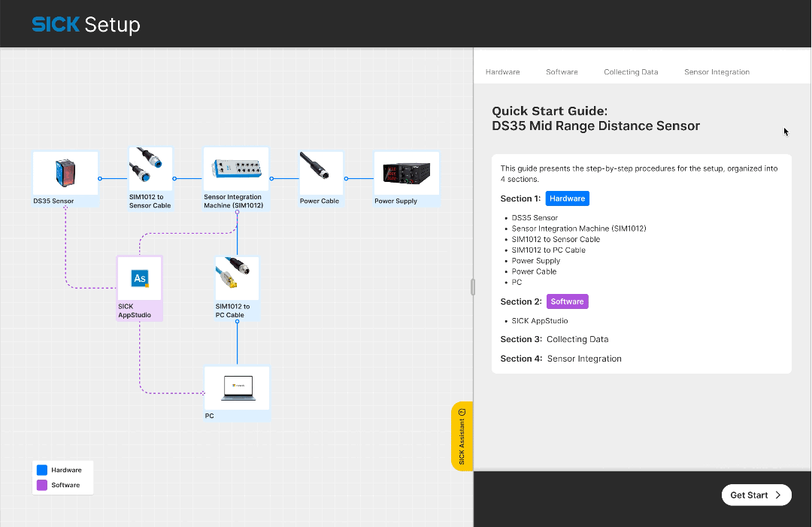The height and width of the screenshot is (527, 812).
Task: Click the SICK Setup logo
Action: pyautogui.click(x=86, y=24)
